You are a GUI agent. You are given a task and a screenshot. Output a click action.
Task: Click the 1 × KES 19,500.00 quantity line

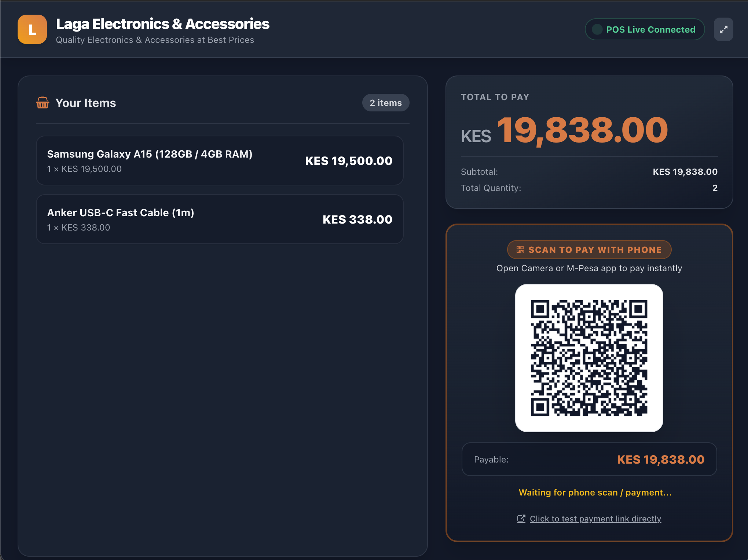click(x=84, y=169)
